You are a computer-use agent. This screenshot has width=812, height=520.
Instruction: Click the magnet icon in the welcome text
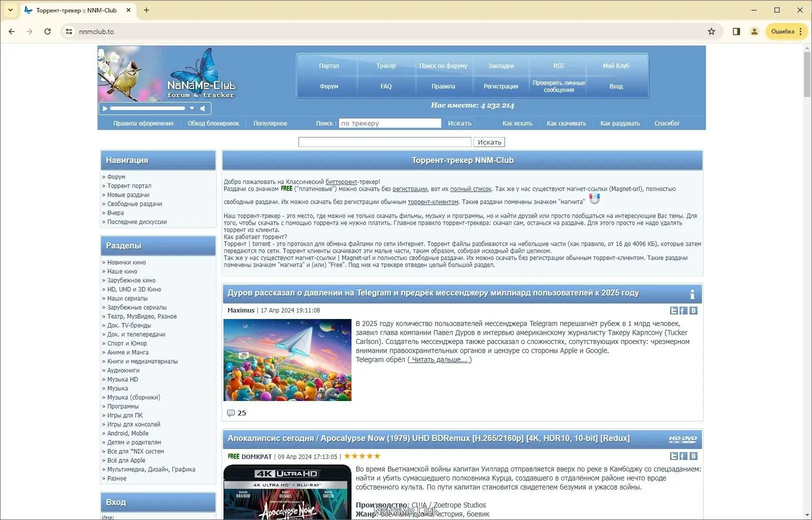[594, 198]
